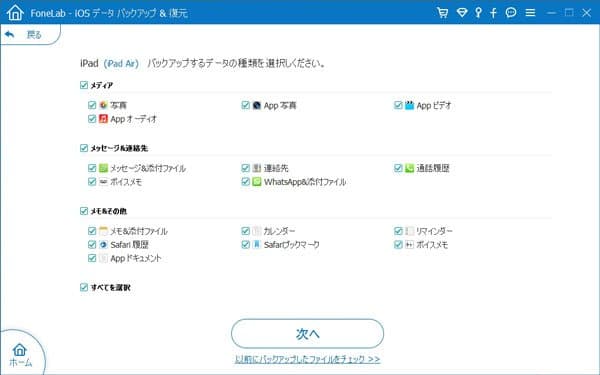Toggle the 通話履歴 call history checkbox

[x=398, y=168]
